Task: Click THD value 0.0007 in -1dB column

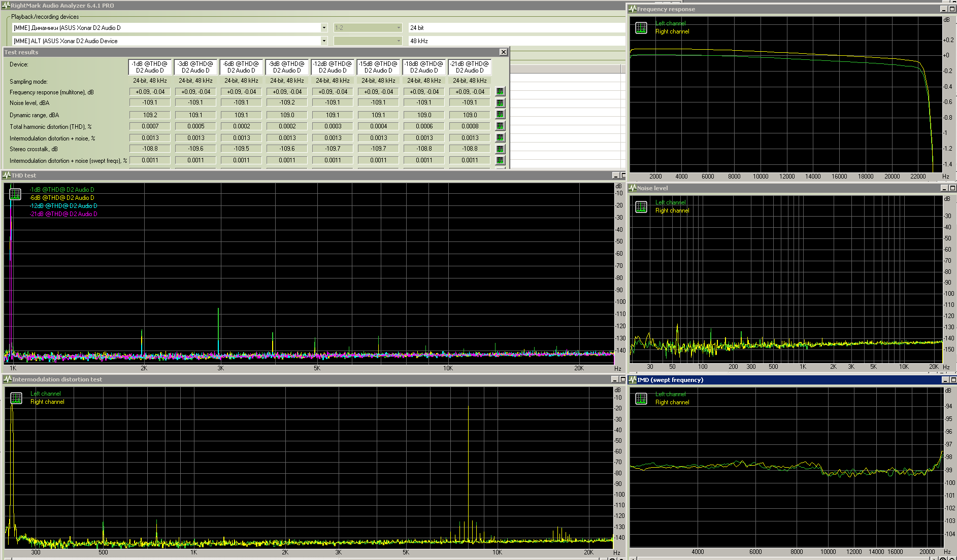Action: (150, 126)
